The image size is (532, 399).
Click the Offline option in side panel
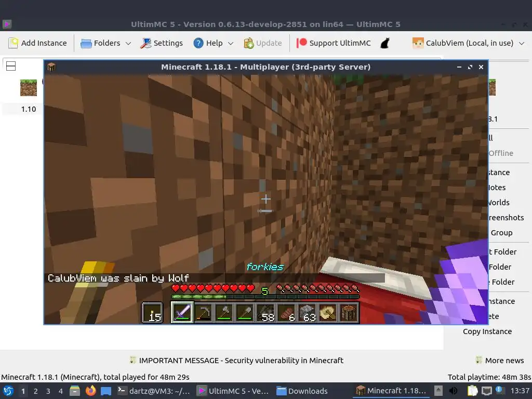(501, 153)
